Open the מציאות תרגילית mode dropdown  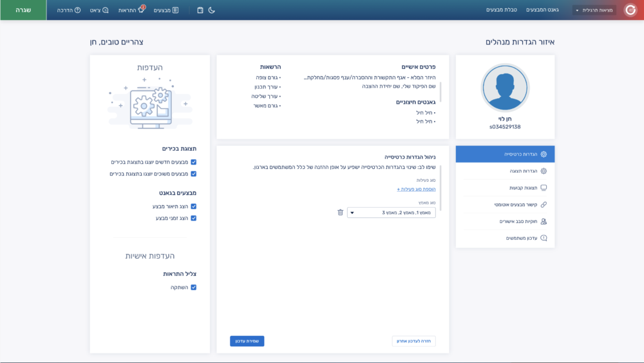594,10
